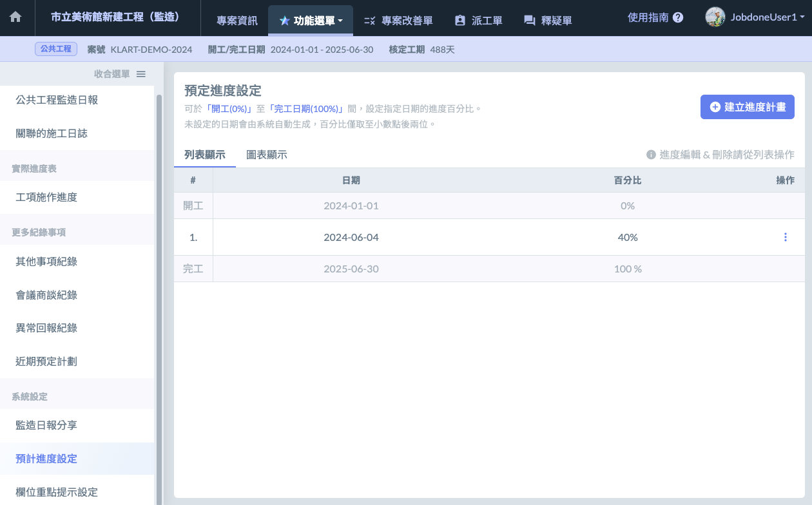Click the 「完工日期(100%)」 highlighted text
812x505 pixels.
pyautogui.click(x=306, y=109)
